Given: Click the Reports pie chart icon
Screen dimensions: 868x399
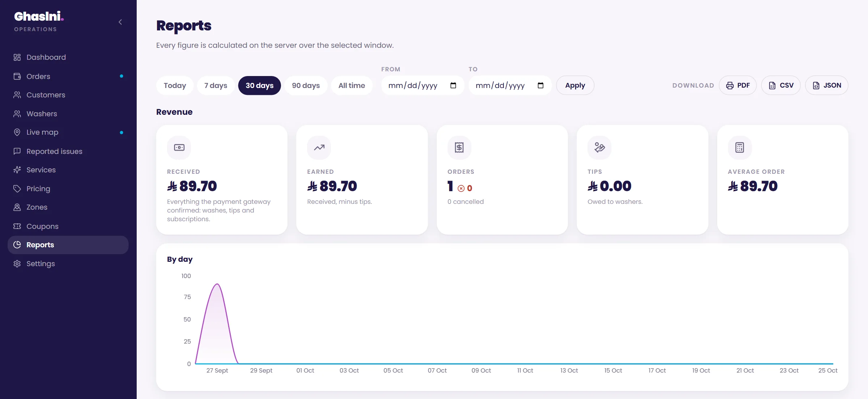Looking at the screenshot, I should click(17, 245).
